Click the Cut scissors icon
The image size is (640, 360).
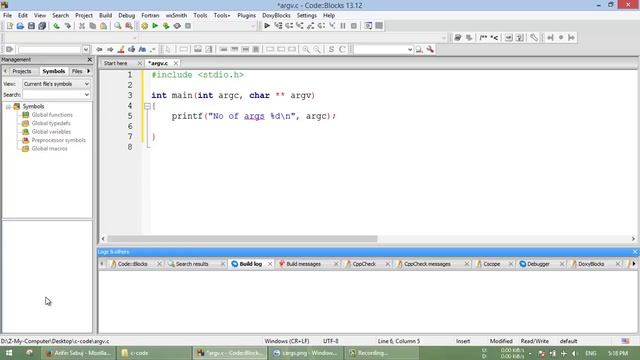point(82,26)
